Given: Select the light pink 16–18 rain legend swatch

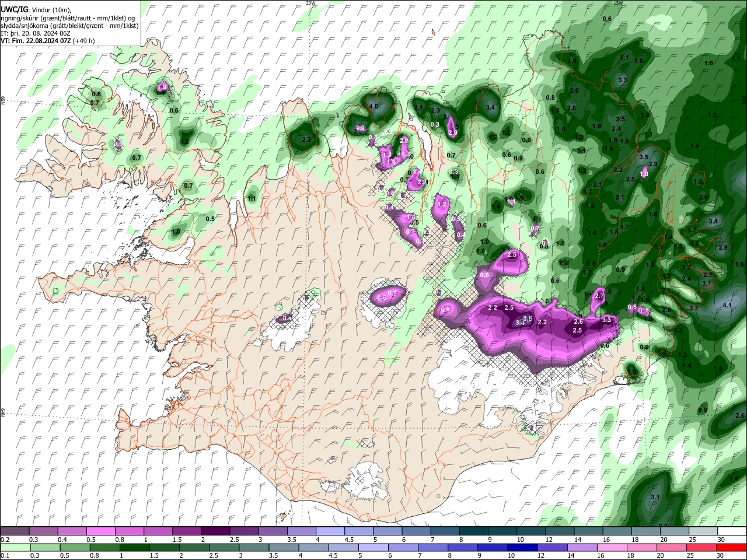Looking at the screenshot, I should (x=612, y=547).
